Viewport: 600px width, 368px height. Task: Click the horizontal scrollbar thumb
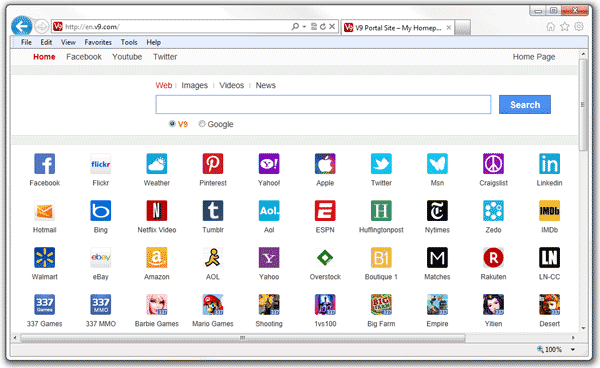click(x=243, y=338)
